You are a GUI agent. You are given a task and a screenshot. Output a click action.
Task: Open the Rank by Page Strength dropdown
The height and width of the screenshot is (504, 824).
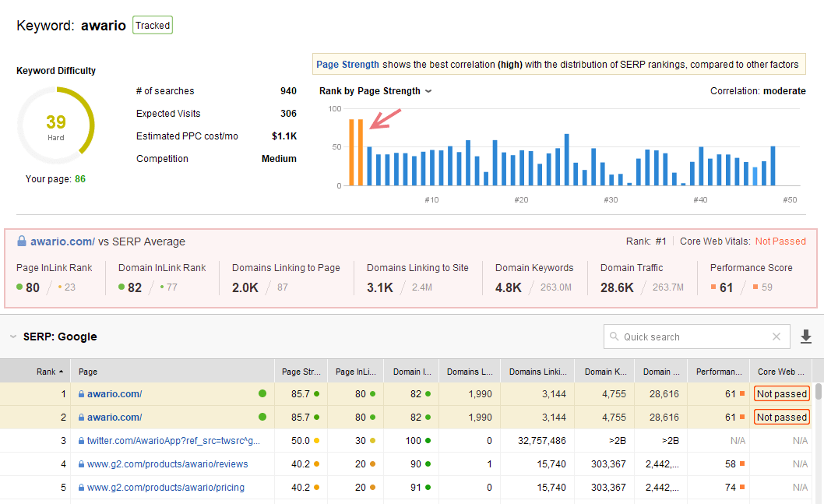pos(428,91)
